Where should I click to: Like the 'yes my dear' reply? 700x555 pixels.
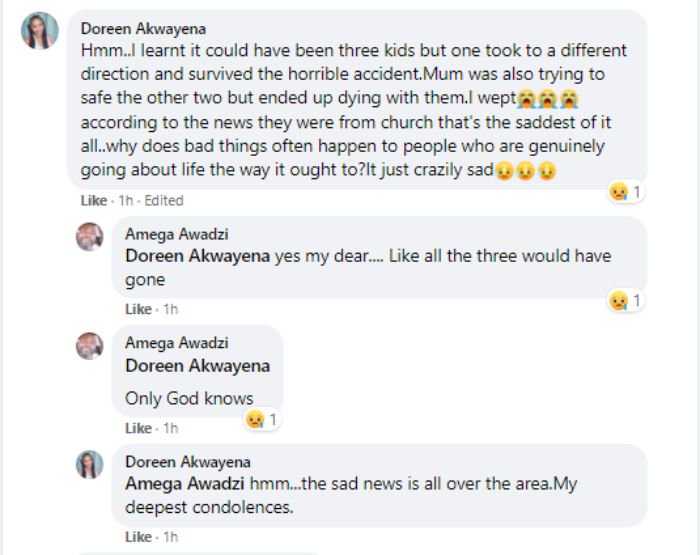point(138,309)
